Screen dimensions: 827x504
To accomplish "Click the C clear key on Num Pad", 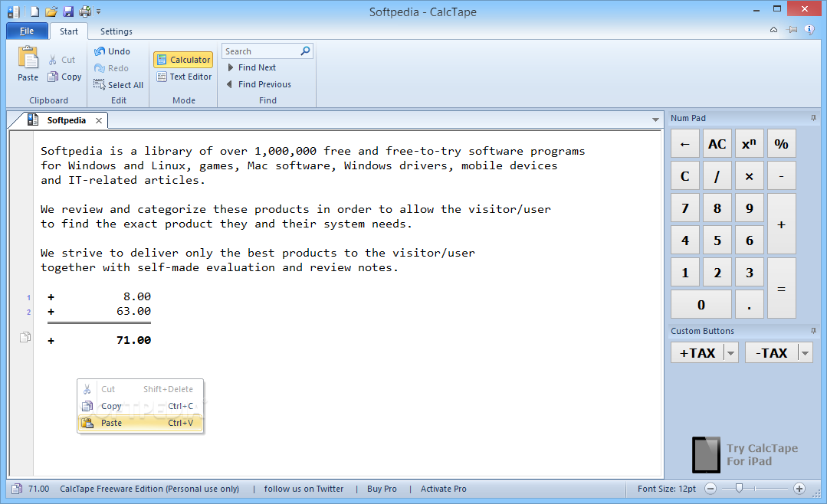I will 685,175.
